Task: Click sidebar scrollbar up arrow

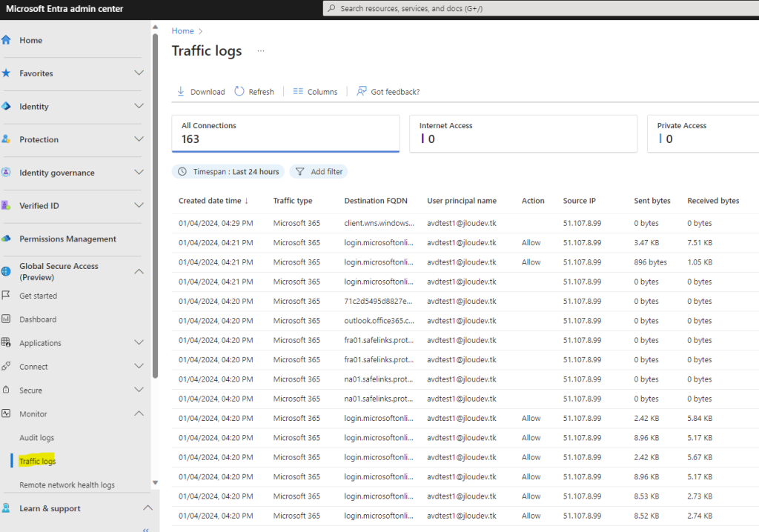Action: 156,27
